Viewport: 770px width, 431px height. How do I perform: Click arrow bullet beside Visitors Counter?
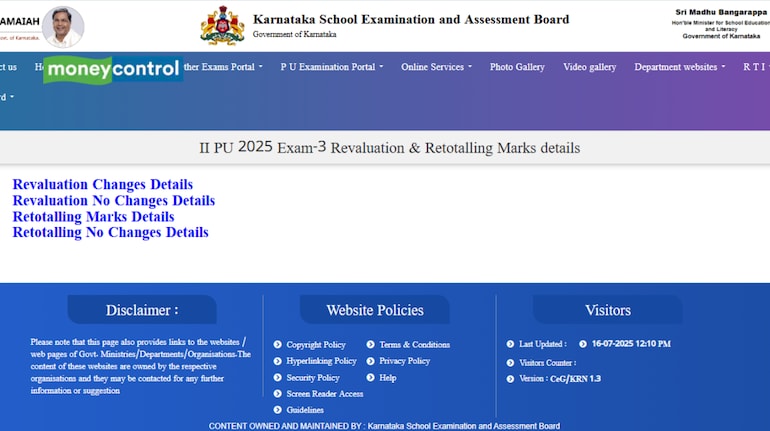click(510, 363)
